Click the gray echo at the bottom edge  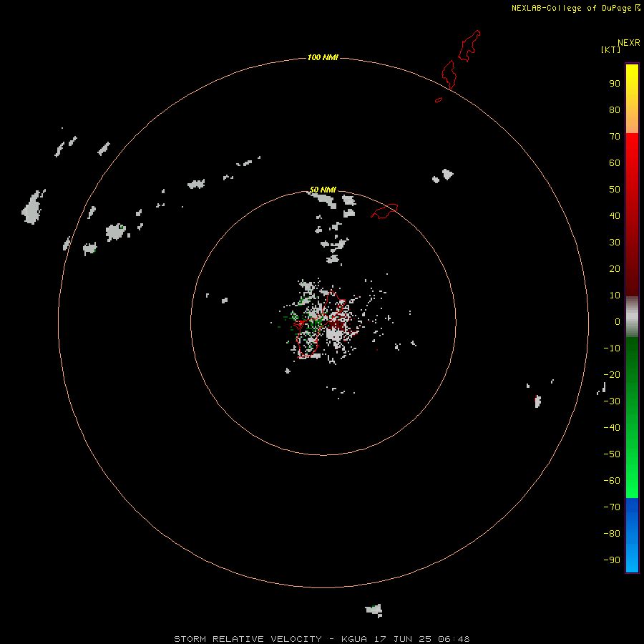click(x=374, y=610)
